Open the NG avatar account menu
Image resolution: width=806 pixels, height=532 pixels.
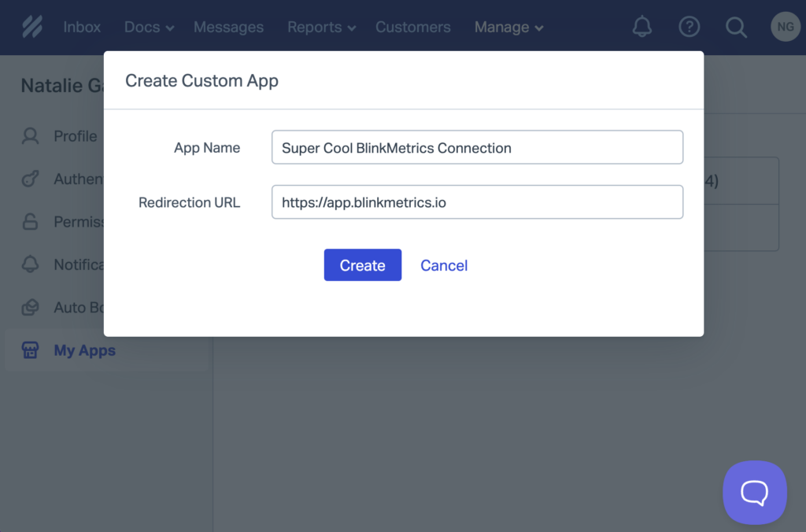pos(785,27)
